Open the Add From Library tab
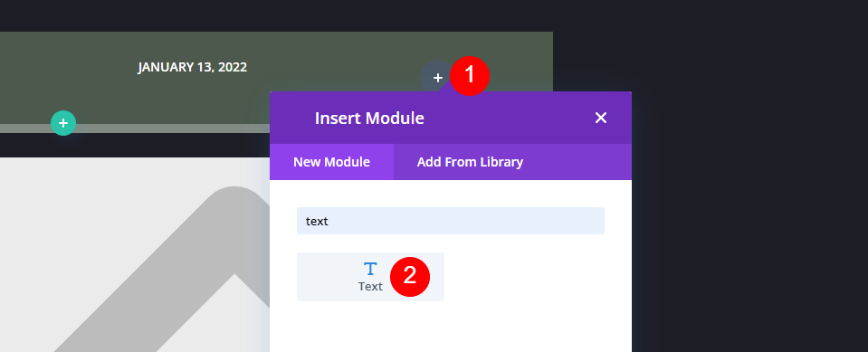 (470, 162)
